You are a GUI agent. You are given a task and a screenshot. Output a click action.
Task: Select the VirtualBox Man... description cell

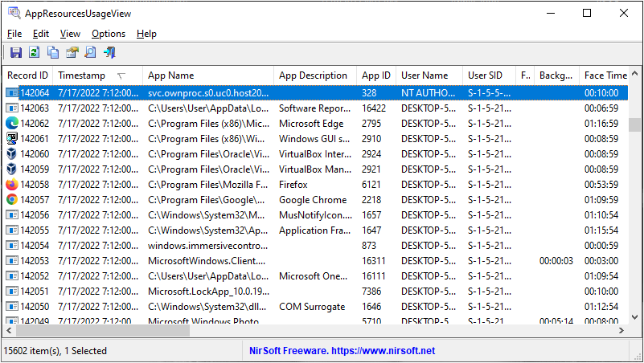(x=315, y=169)
